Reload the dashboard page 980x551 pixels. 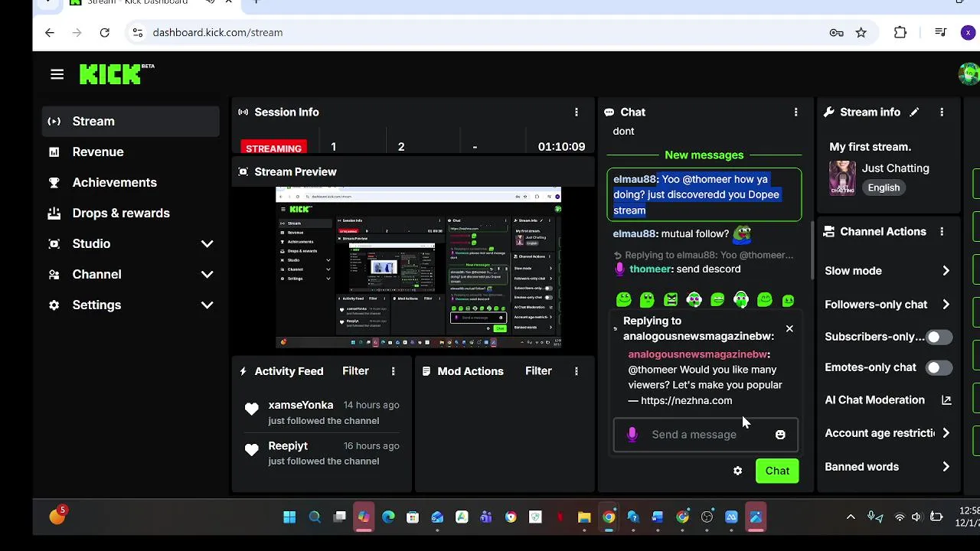[105, 32]
